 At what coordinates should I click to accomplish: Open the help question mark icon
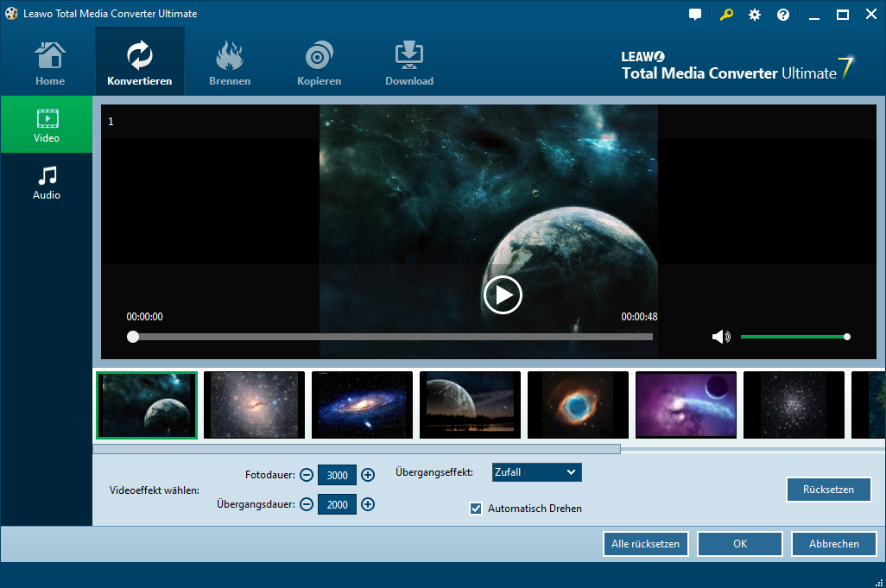pyautogui.click(x=783, y=15)
